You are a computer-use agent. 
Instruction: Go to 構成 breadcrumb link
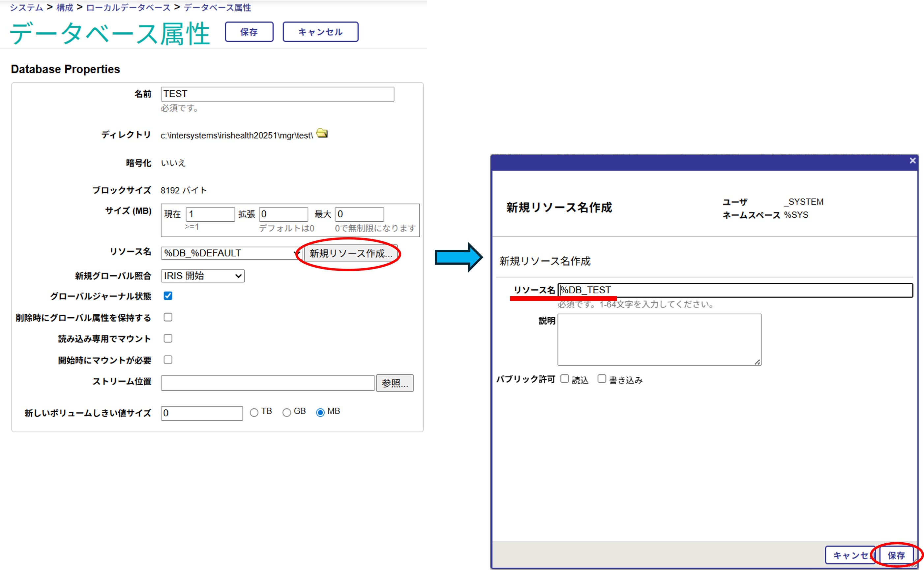[x=64, y=8]
